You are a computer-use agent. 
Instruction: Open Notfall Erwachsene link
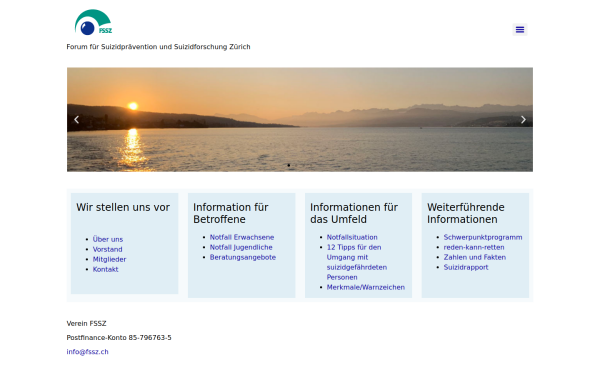click(241, 237)
